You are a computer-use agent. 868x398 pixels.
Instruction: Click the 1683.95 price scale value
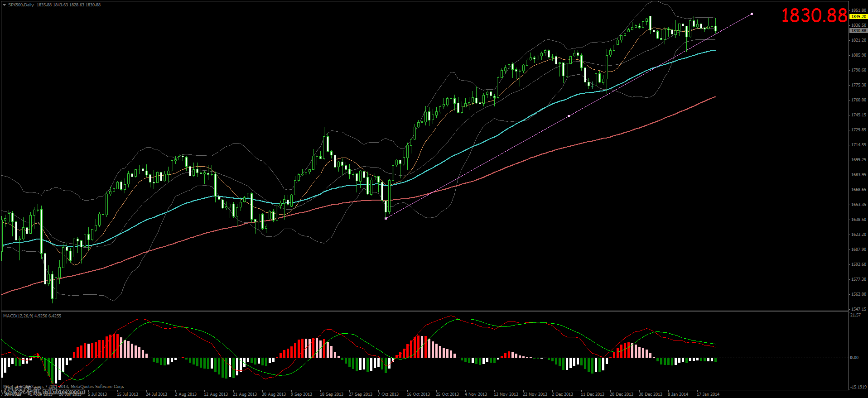858,175
